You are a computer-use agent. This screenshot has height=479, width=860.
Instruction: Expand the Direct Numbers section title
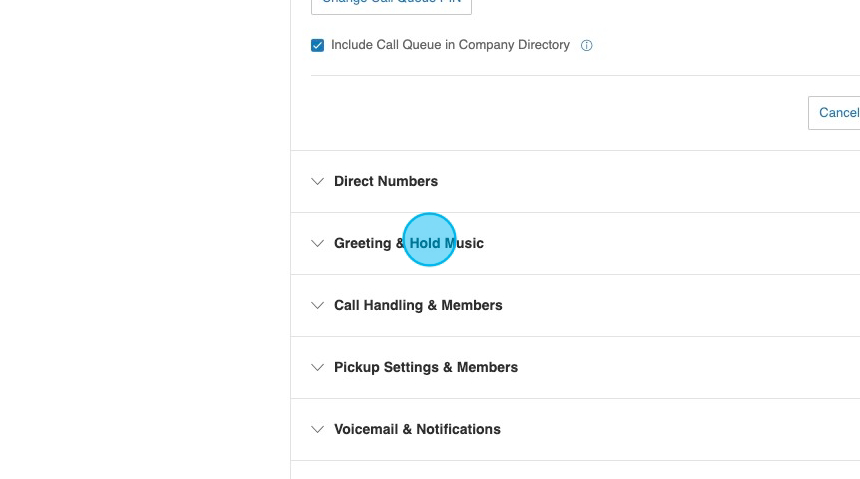click(x=386, y=182)
